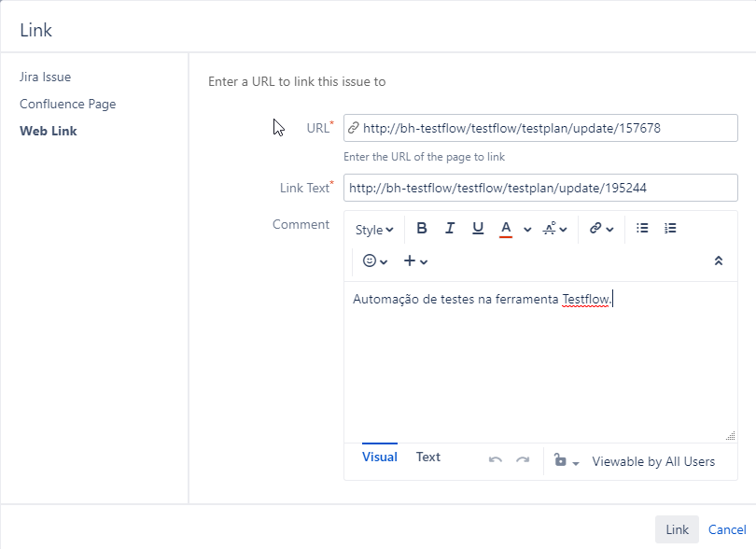Open the Style dropdown

click(x=374, y=230)
